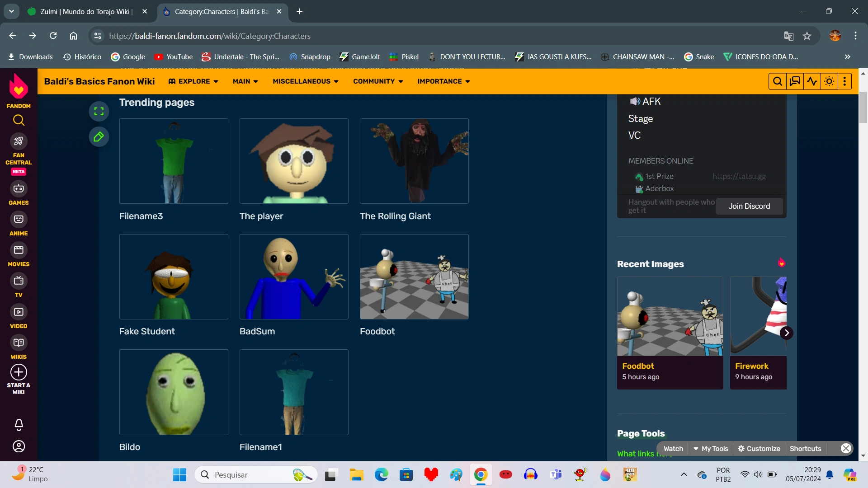Open the My Tools dropdown
The image size is (868, 488).
pos(711,449)
